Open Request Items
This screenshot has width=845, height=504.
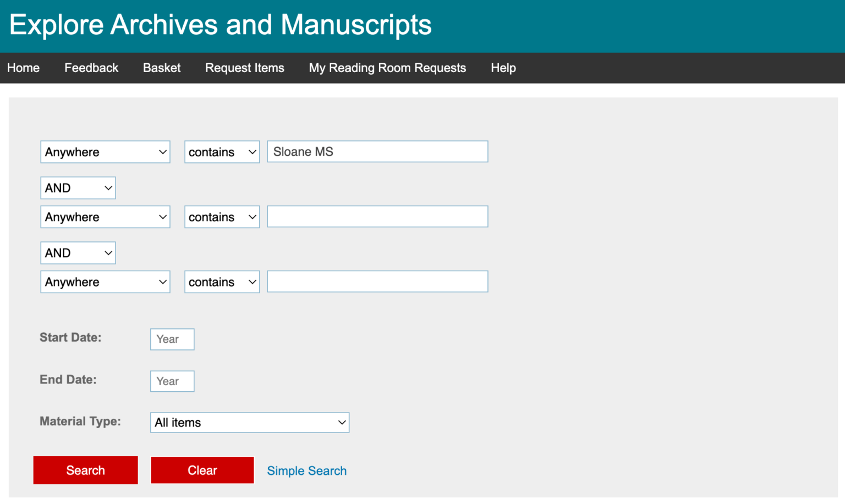[244, 68]
